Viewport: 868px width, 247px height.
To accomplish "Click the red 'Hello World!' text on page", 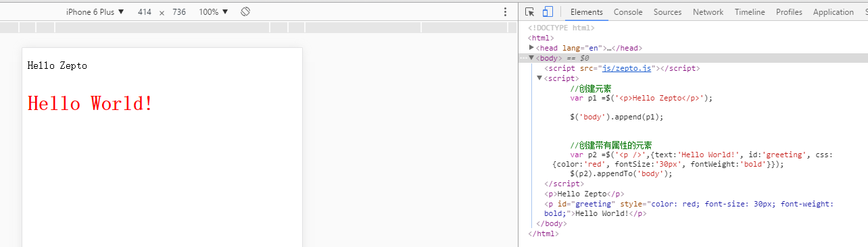I will tap(91, 103).
